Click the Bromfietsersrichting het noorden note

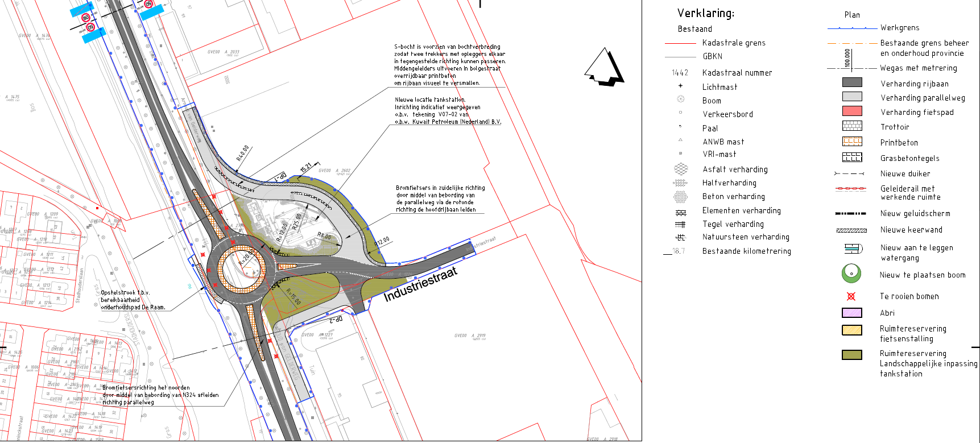coord(160,395)
